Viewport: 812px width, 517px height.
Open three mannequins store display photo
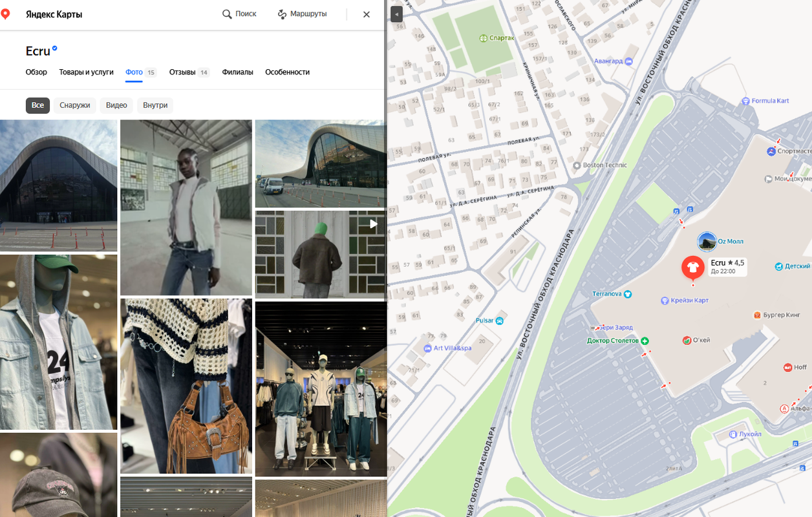point(321,389)
